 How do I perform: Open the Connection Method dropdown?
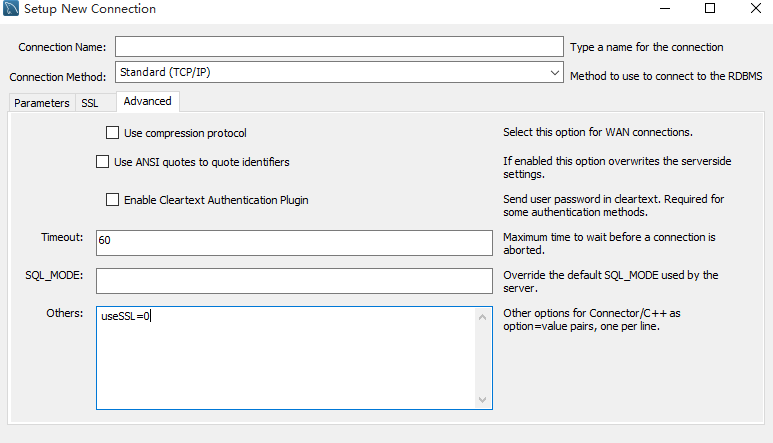(x=339, y=73)
